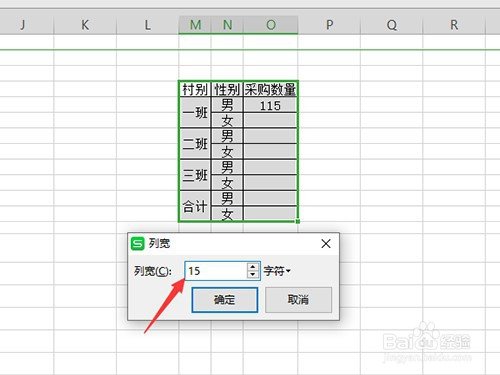The image size is (500, 375).
Task: Click the 列宽 input field showing 15
Action: pos(216,271)
